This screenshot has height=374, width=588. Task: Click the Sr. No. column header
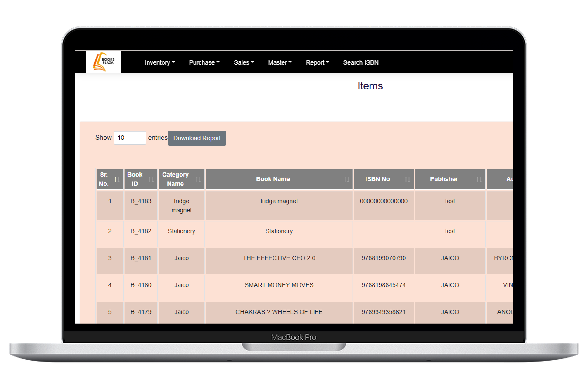pyautogui.click(x=110, y=179)
